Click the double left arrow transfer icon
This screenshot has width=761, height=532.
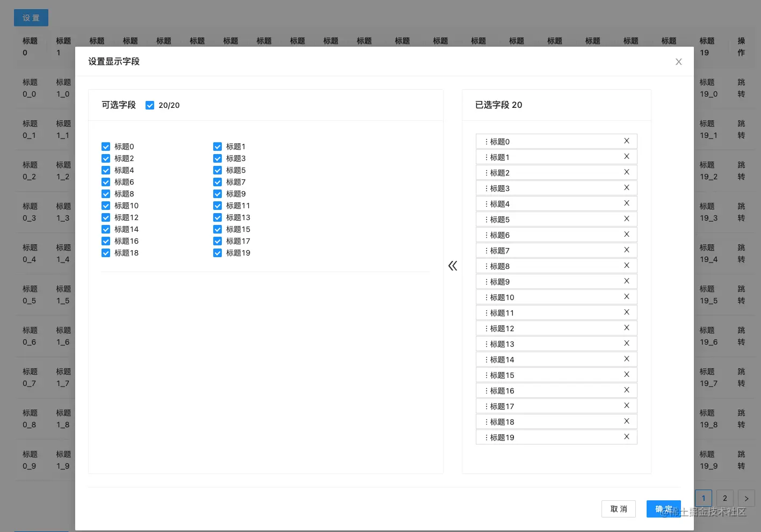pyautogui.click(x=453, y=266)
